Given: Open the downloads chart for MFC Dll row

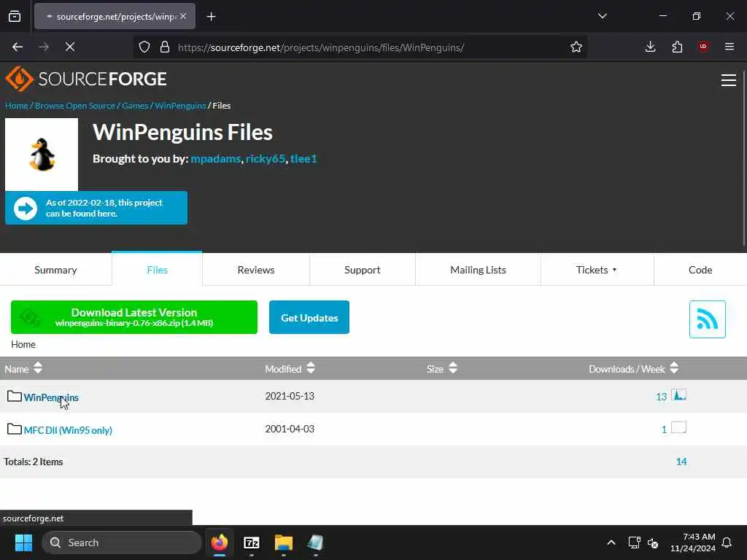Looking at the screenshot, I should 678,427.
